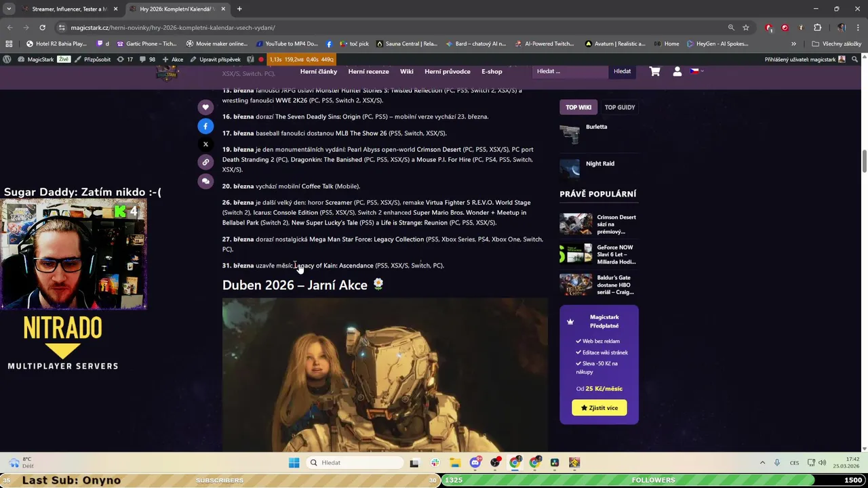The width and height of the screenshot is (868, 488).
Task: Open comments bubble icon in share sidebar
Action: click(x=205, y=181)
